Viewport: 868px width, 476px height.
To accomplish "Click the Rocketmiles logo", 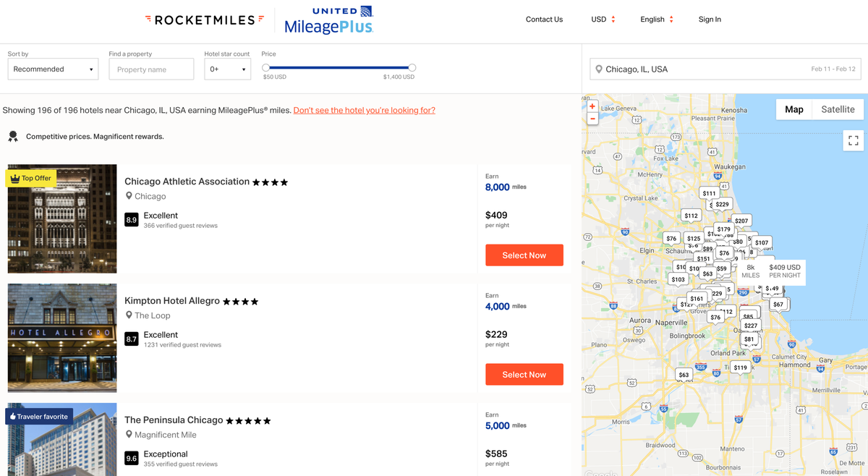I will (x=205, y=20).
